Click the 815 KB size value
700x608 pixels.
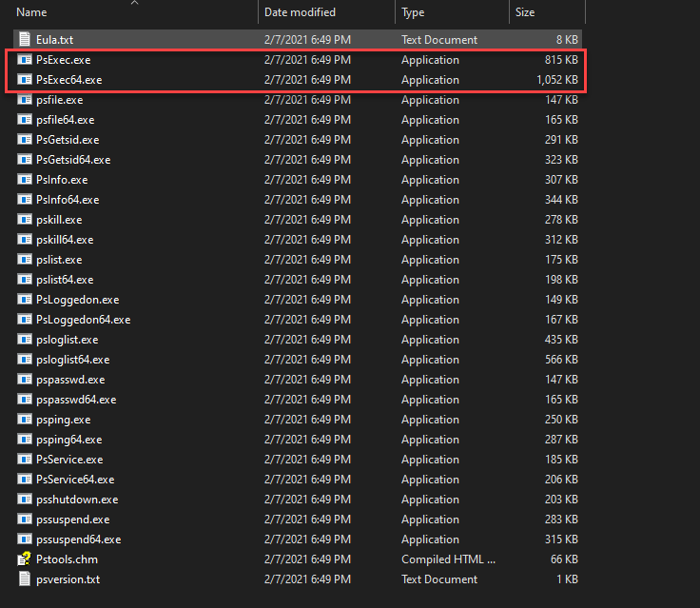pyautogui.click(x=561, y=60)
